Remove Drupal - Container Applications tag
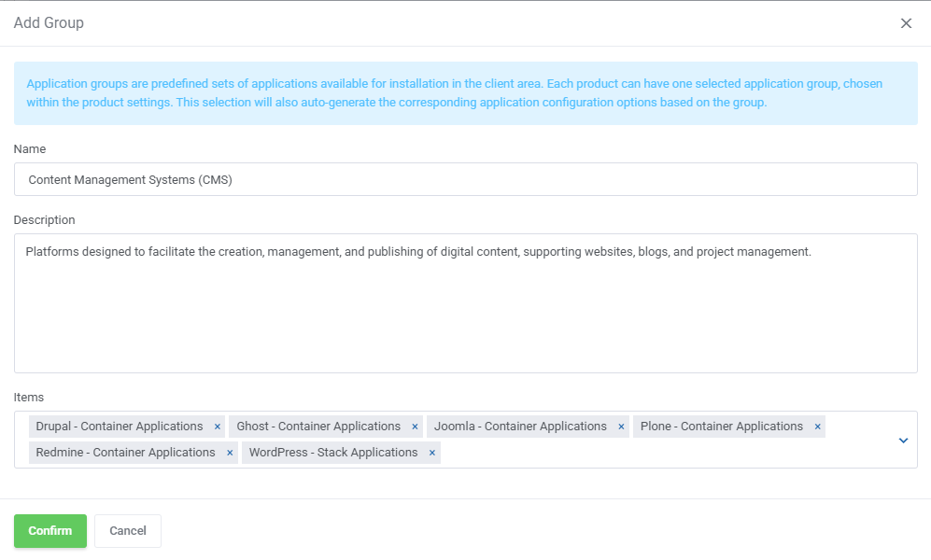This screenshot has width=931, height=560. pos(218,427)
